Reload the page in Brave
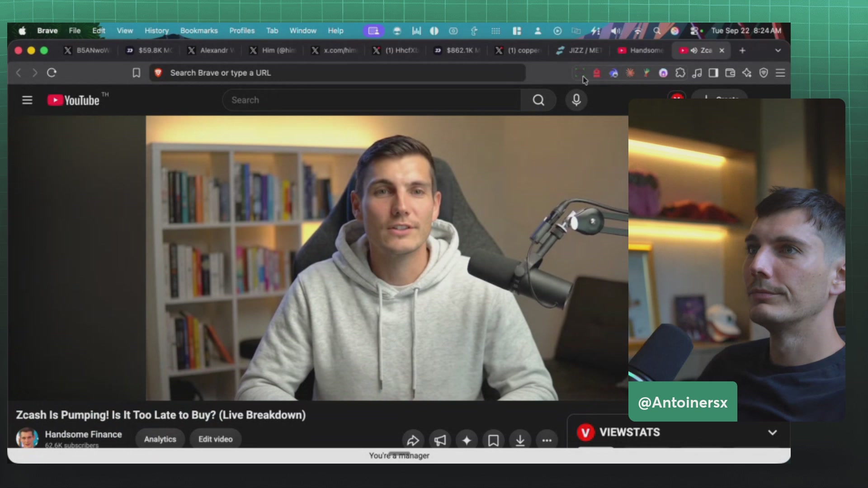 point(52,73)
